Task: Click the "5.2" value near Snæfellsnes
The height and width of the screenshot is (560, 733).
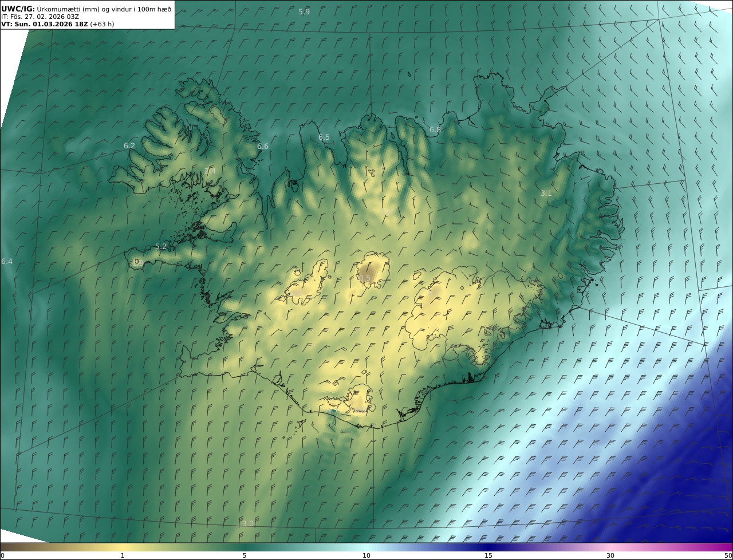Action: 161,247
